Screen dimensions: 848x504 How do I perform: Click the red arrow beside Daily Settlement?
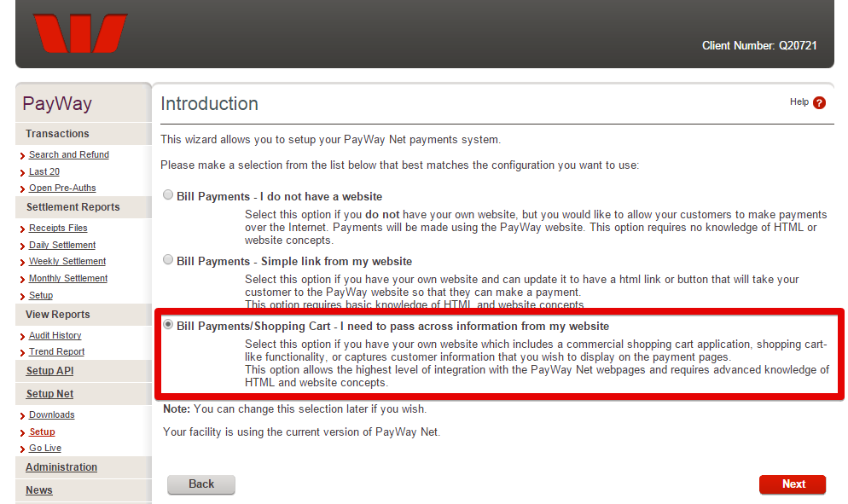click(x=22, y=246)
